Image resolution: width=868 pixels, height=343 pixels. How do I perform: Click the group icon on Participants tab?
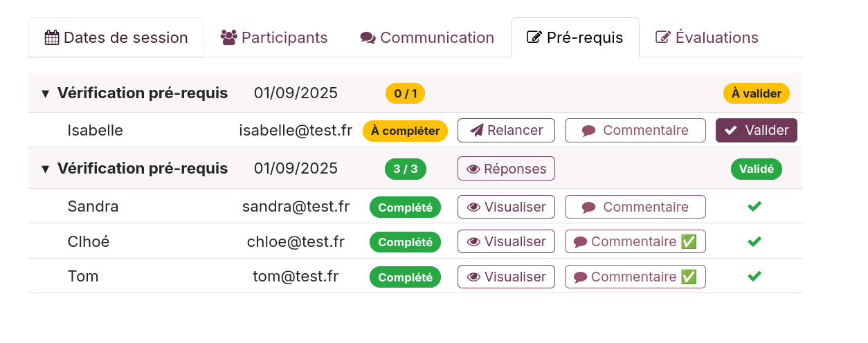228,37
